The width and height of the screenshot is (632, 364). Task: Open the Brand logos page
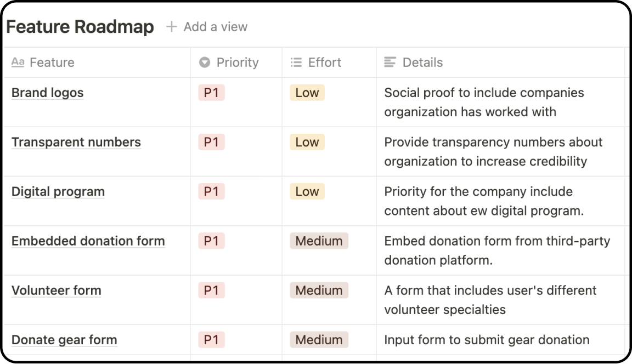pos(48,93)
